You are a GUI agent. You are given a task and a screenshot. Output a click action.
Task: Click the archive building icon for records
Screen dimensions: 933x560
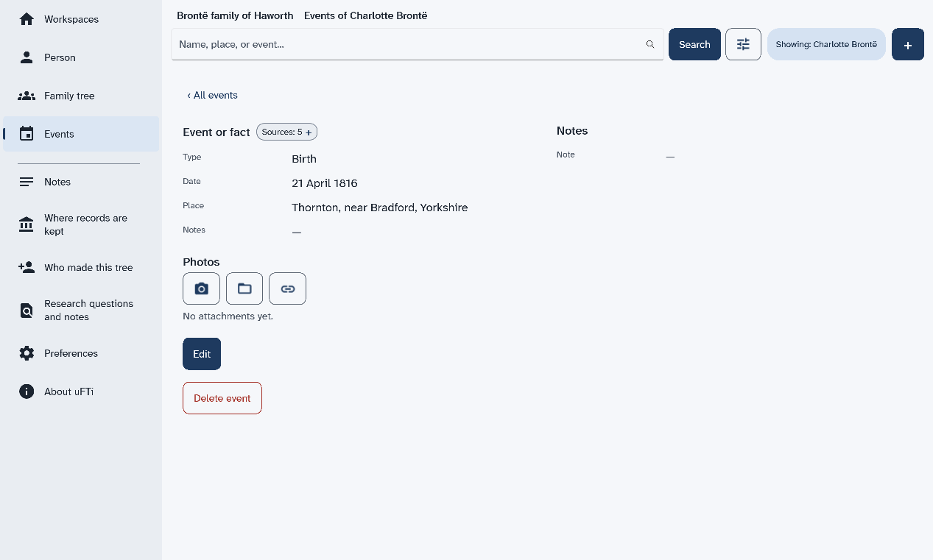(x=27, y=224)
